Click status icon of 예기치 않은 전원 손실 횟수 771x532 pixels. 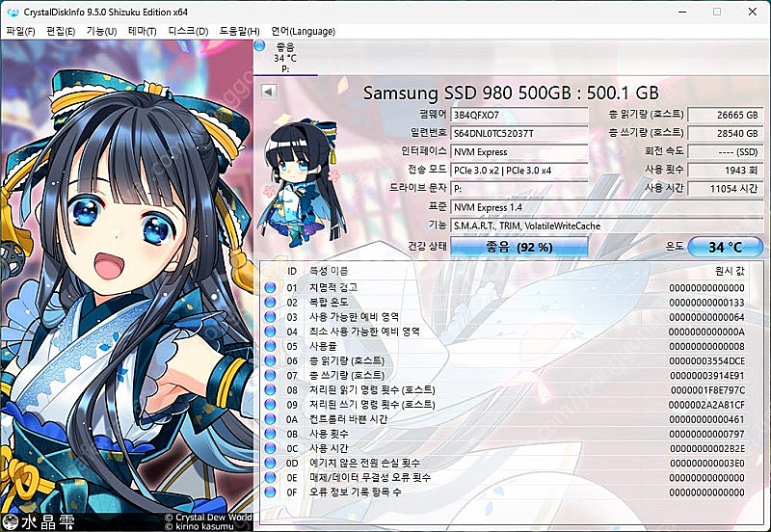coord(270,464)
